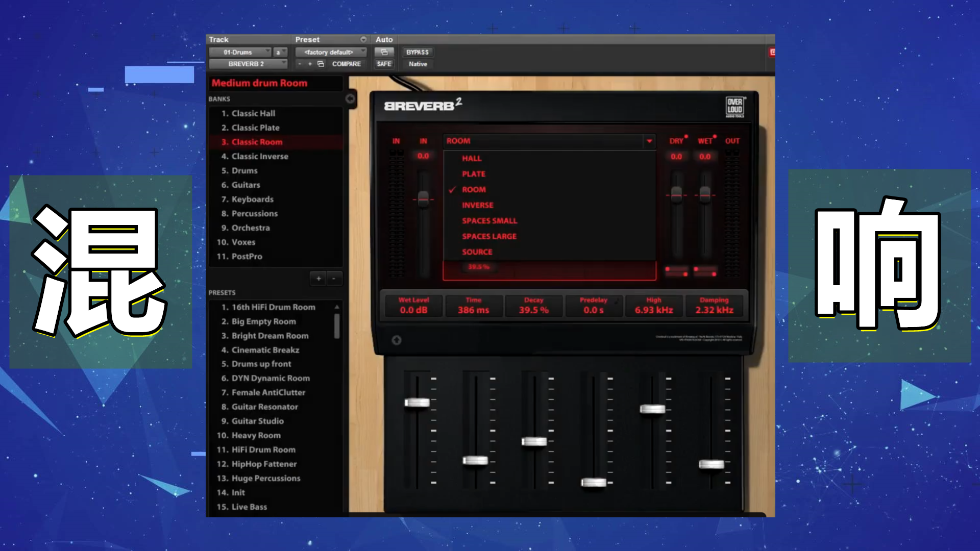The image size is (980, 551).
Task: Select the highlighted Classic Room bank
Action: click(276, 142)
